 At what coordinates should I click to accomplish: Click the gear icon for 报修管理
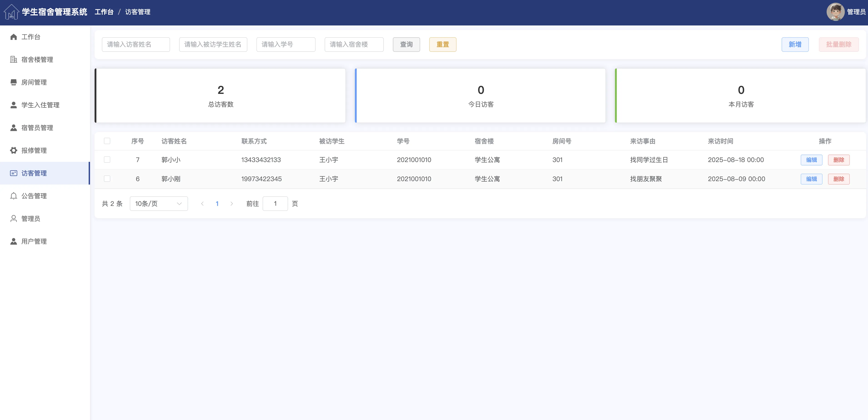[13, 150]
